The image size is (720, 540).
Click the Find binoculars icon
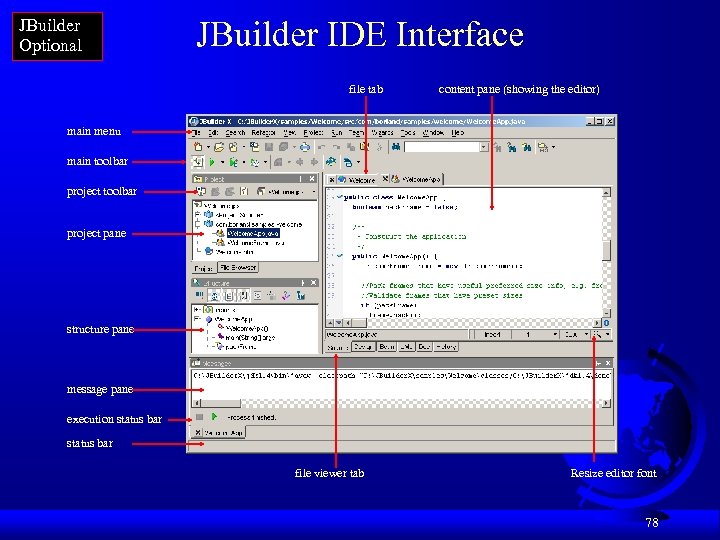396,147
